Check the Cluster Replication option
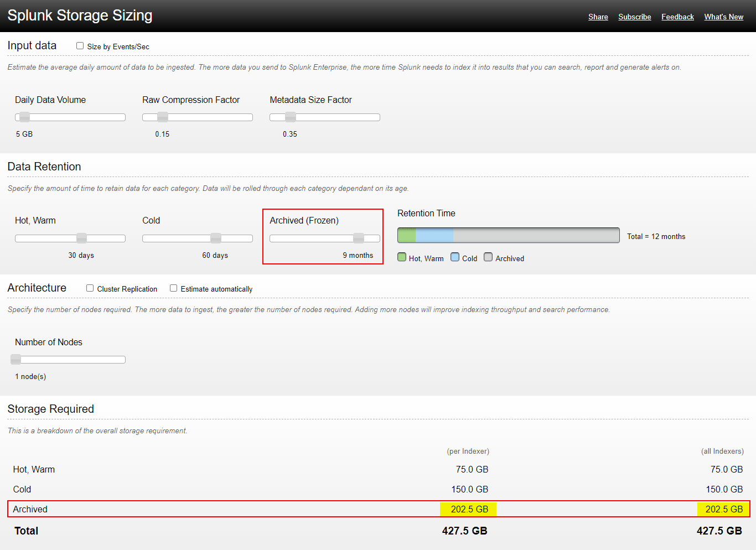The width and height of the screenshot is (756, 550). click(x=90, y=288)
